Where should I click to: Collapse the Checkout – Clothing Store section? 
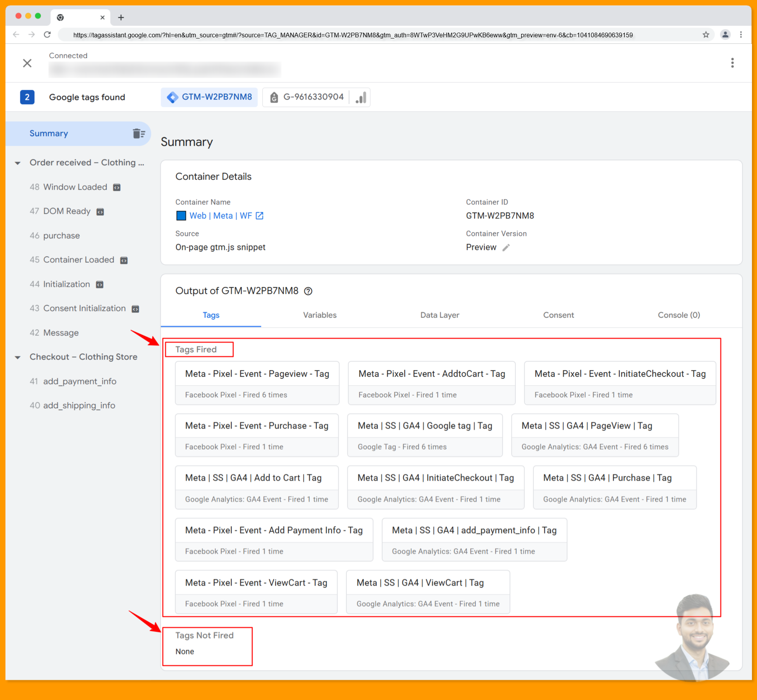[17, 357]
